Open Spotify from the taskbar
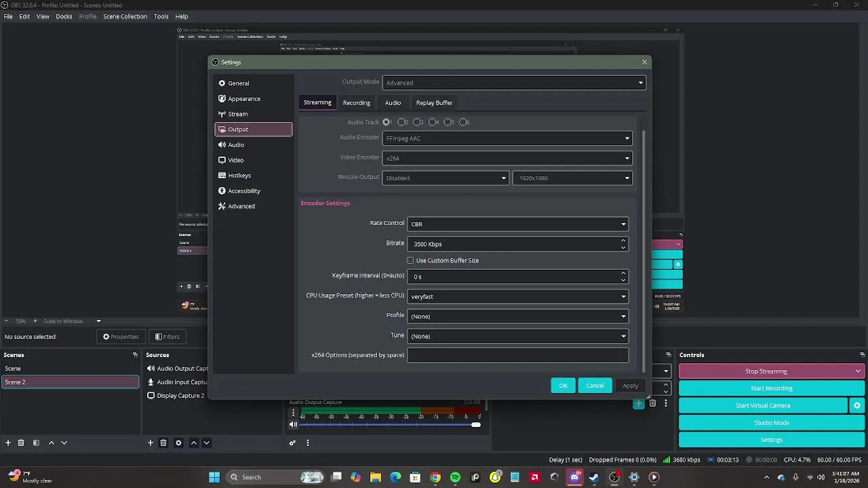Image resolution: width=868 pixels, height=488 pixels. pyautogui.click(x=455, y=477)
